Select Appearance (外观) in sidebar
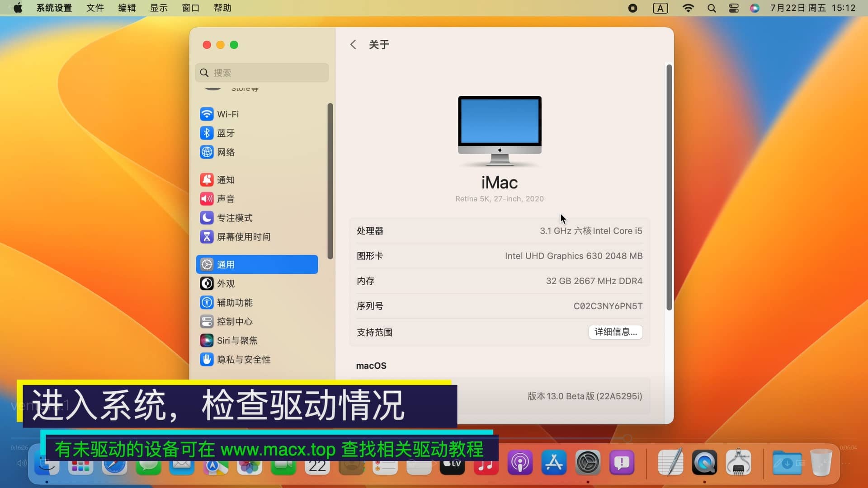 pyautogui.click(x=225, y=284)
